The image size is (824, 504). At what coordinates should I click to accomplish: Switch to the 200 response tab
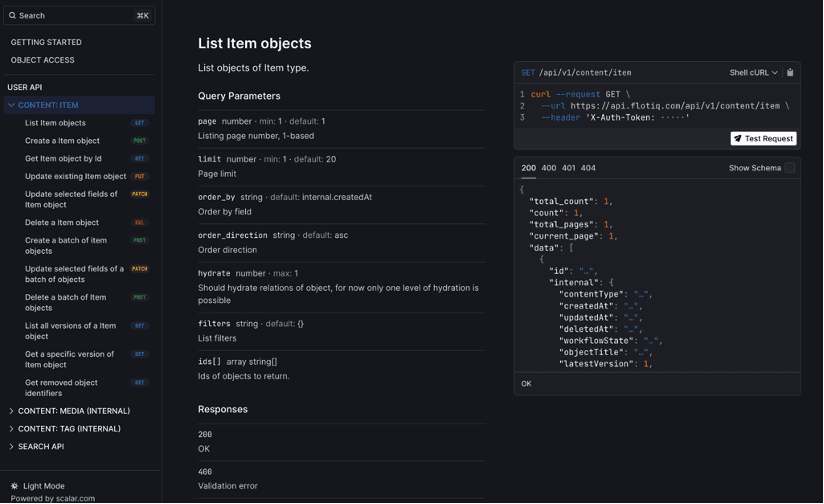[x=528, y=168]
